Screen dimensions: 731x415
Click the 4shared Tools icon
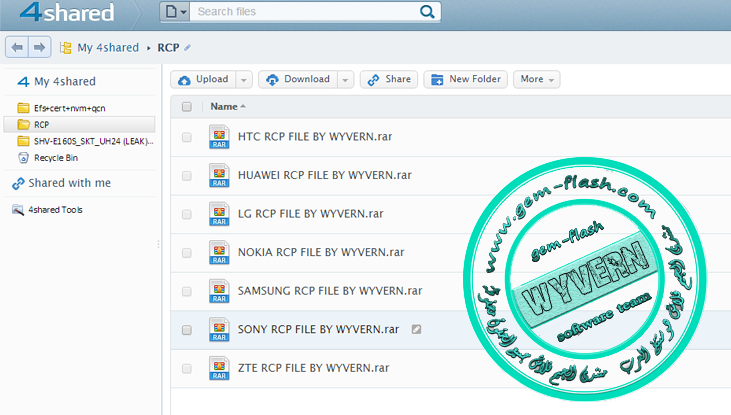point(18,210)
